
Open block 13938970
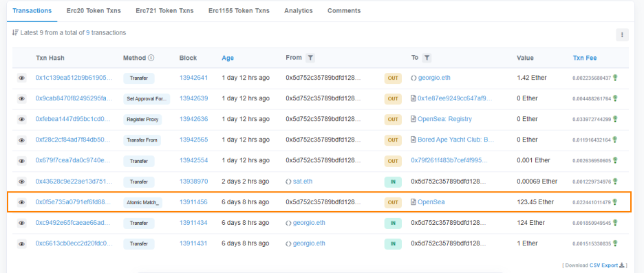pyautogui.click(x=193, y=181)
